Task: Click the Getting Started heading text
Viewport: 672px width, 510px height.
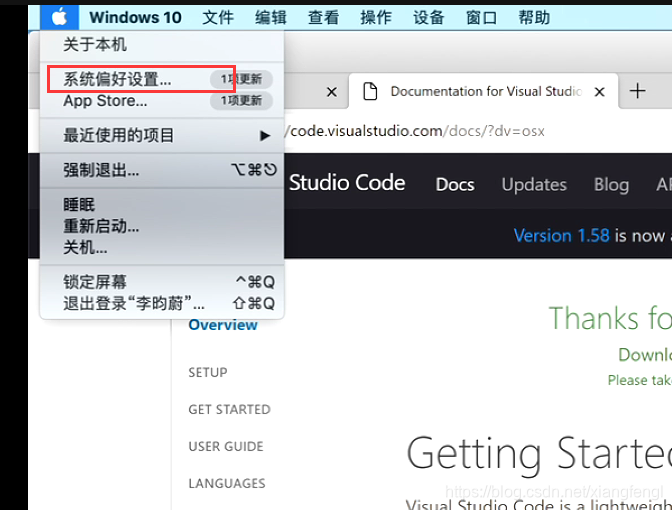Action: [x=539, y=454]
